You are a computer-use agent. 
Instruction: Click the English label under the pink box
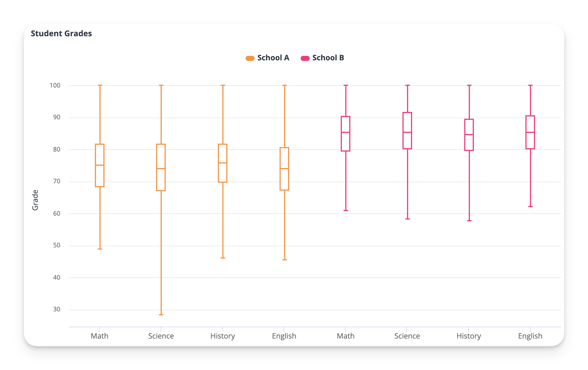pyautogui.click(x=530, y=336)
